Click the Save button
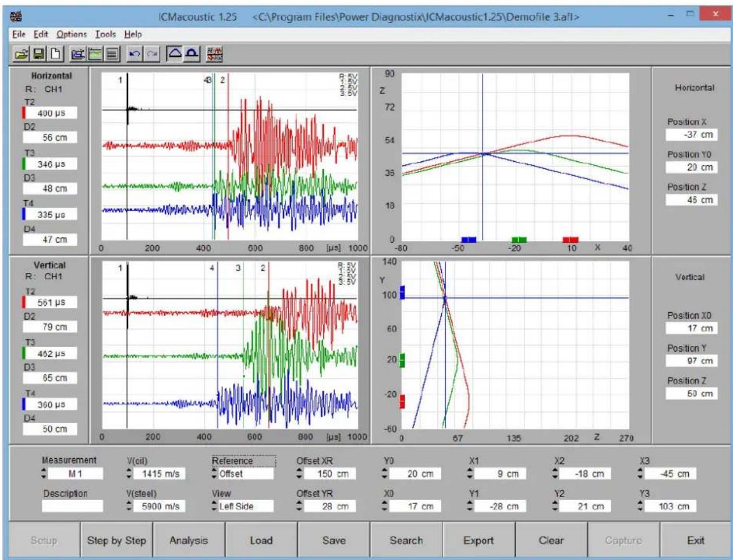The width and height of the screenshot is (733, 560). point(334,540)
